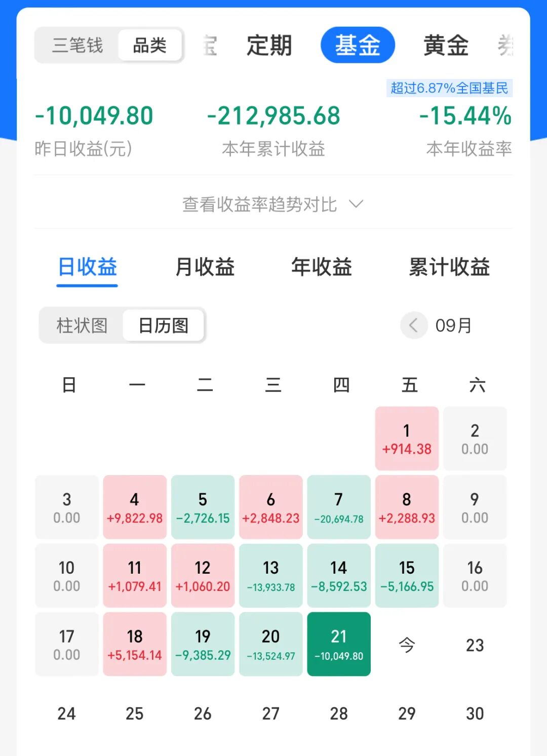This screenshot has width=547, height=756.
Task: Select 柱状图 chart mode
Action: pos(82,325)
